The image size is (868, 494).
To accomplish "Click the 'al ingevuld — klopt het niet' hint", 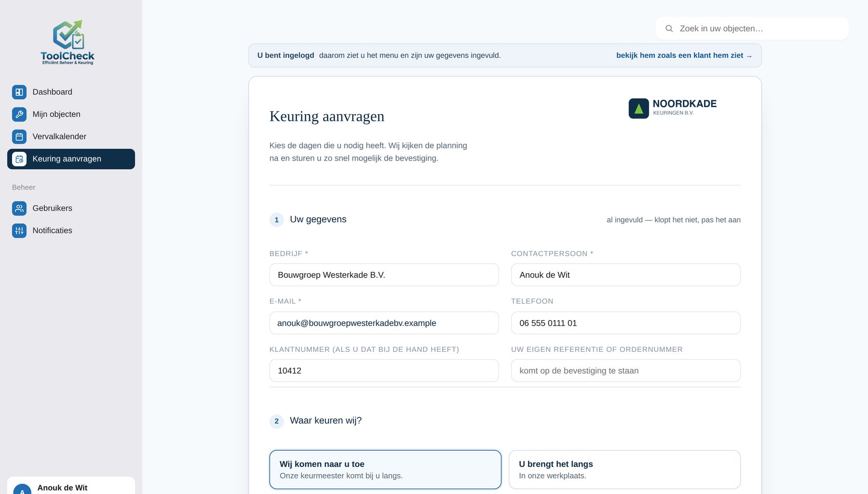I will click(674, 220).
